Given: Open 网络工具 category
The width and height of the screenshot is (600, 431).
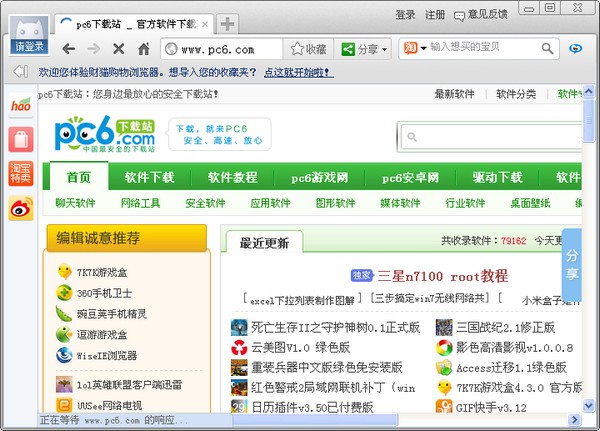Looking at the screenshot, I should (x=140, y=203).
